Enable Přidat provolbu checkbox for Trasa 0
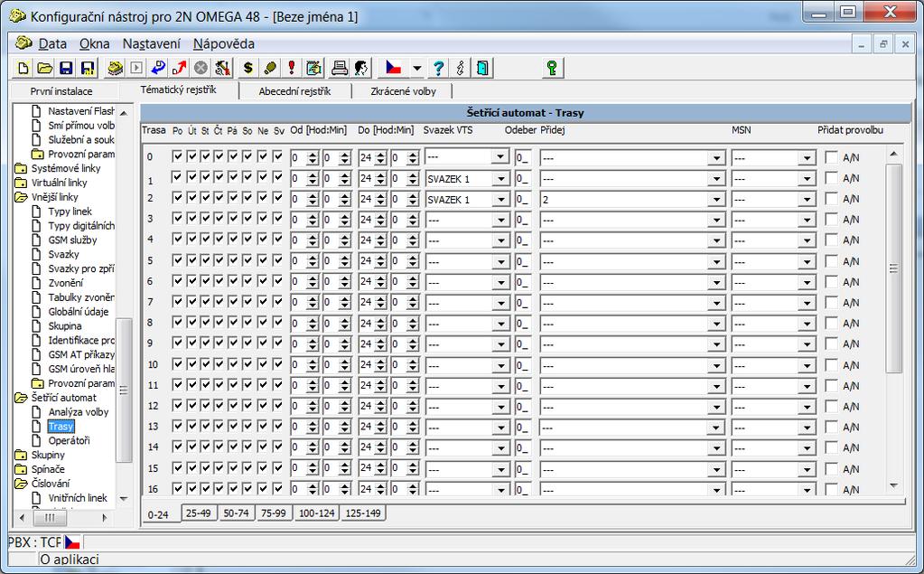Screen dimensions: 924x574 [831, 157]
